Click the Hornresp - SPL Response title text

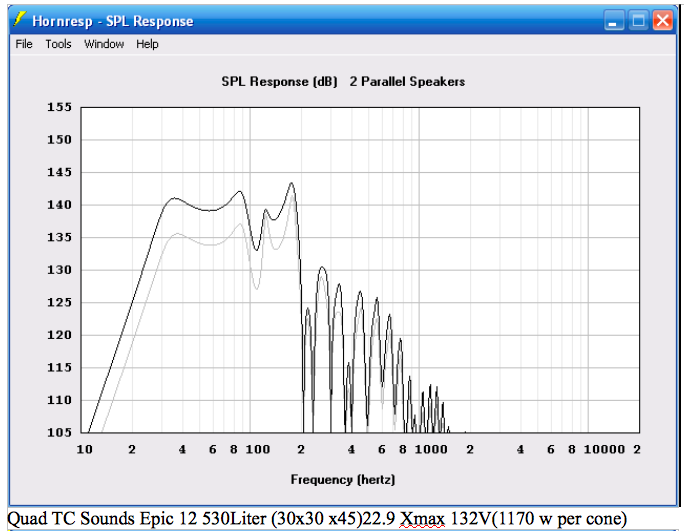pyautogui.click(x=113, y=21)
